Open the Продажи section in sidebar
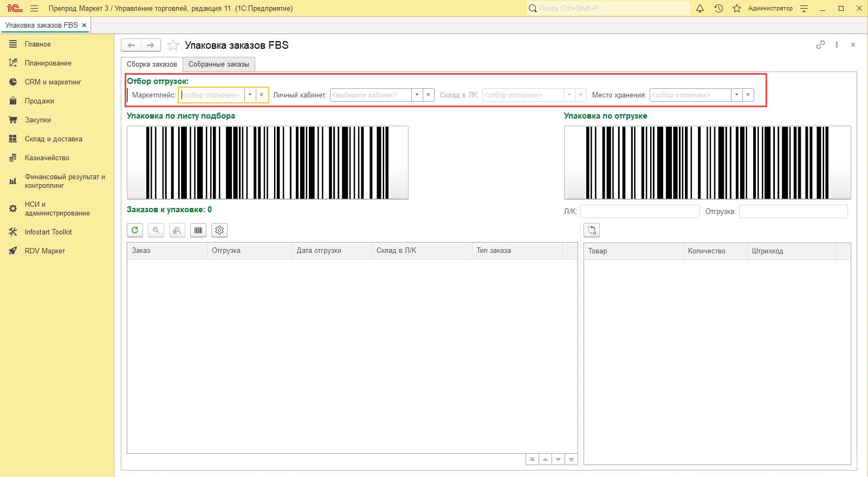 tap(39, 101)
